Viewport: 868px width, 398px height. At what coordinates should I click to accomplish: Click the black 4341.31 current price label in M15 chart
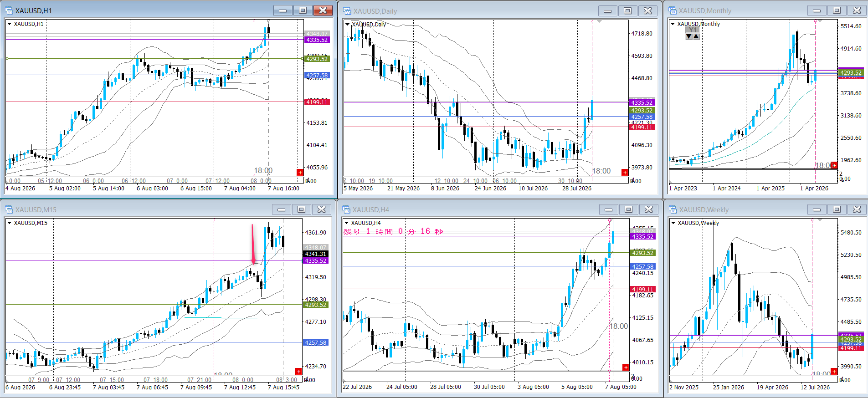coord(315,254)
